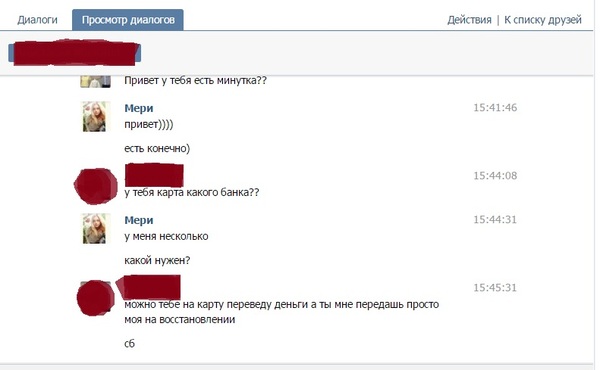Open the Диалоги tab
Screen dimensions: 600x370
click(x=37, y=20)
